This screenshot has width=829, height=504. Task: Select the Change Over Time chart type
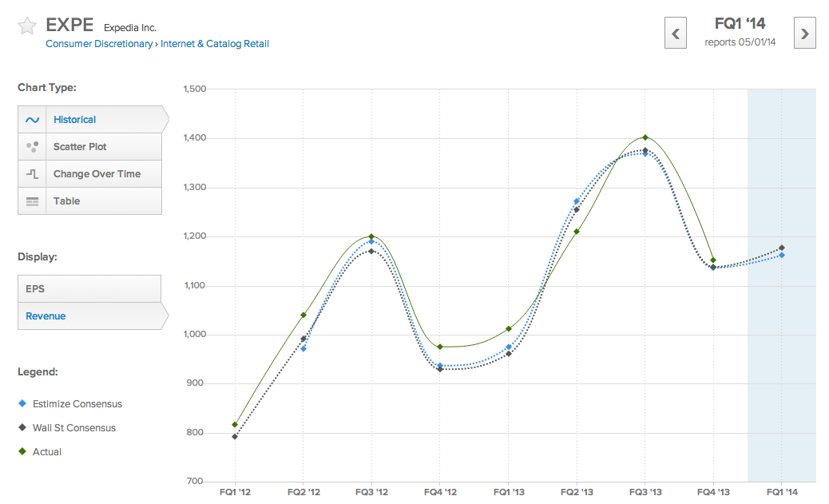tap(90, 173)
